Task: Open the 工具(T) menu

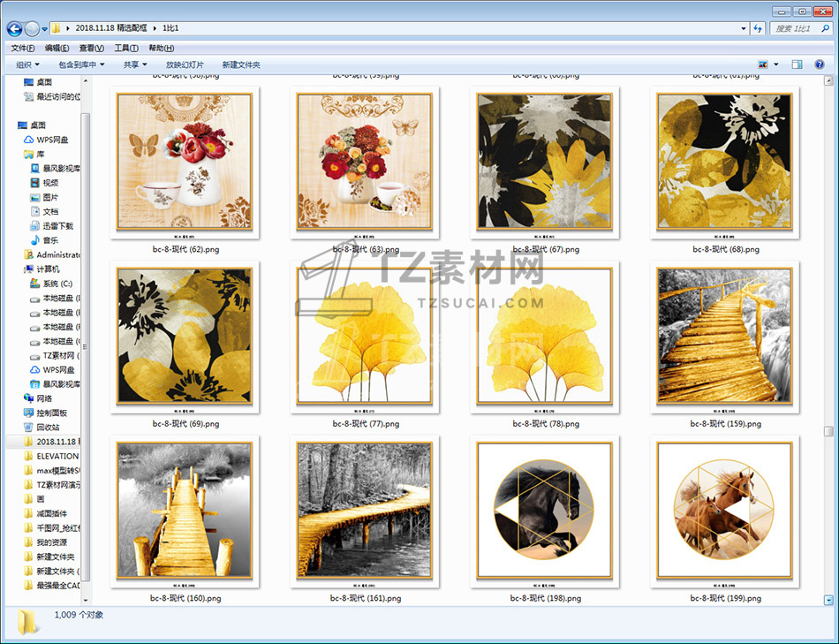Action: (x=126, y=48)
